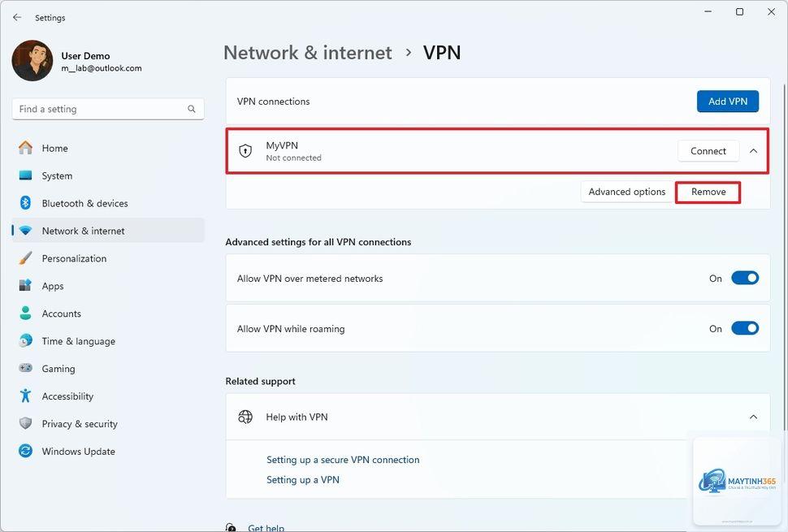788x532 pixels.
Task: Click the Bluetooth icon in sidebar
Action: pyautogui.click(x=25, y=203)
